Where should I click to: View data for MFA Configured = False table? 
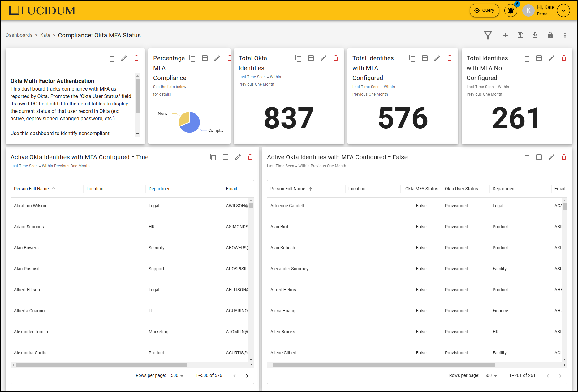coord(539,157)
